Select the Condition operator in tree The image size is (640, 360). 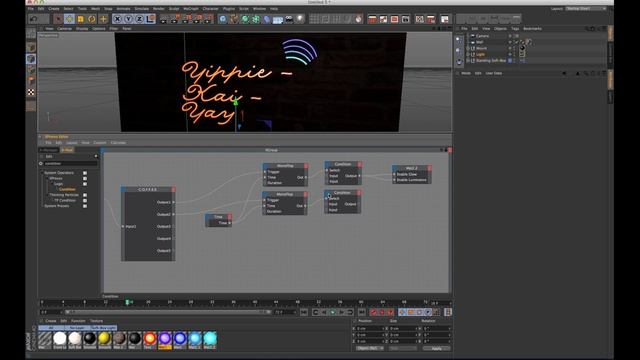point(67,189)
